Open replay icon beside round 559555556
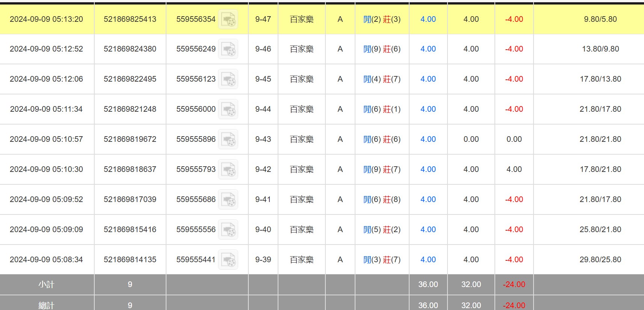644x310 pixels. pyautogui.click(x=228, y=230)
